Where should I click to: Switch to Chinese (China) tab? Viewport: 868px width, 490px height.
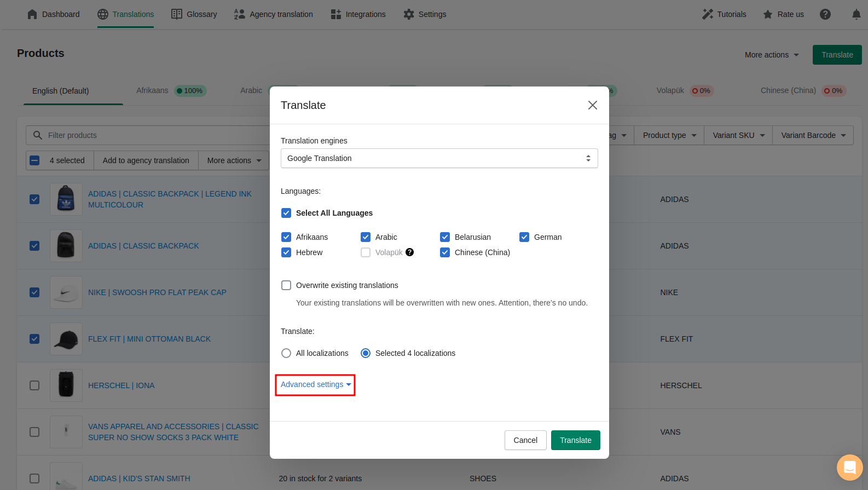point(803,90)
